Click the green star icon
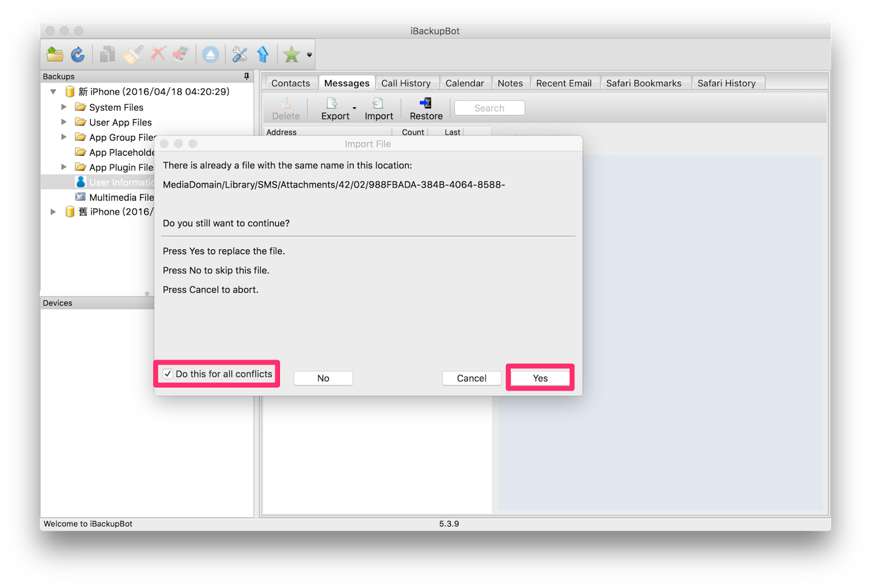871x588 pixels. click(292, 54)
